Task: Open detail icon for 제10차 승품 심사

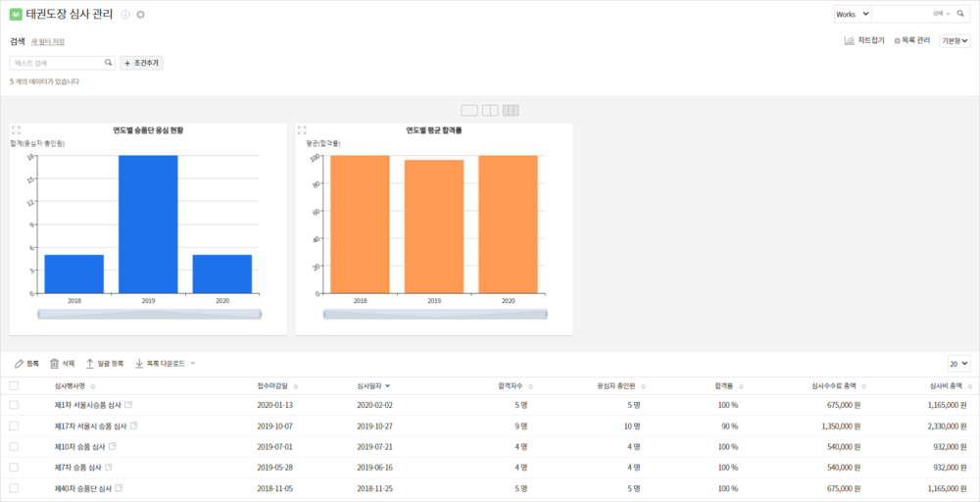Action: [113, 446]
